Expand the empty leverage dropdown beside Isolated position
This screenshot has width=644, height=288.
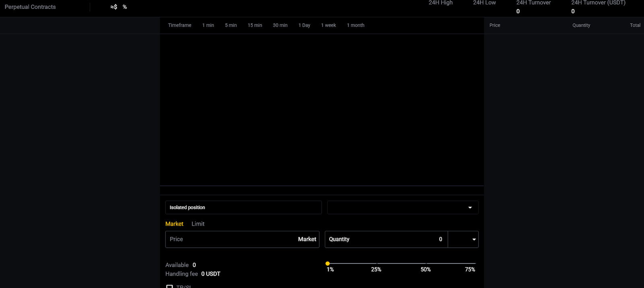tap(403, 208)
